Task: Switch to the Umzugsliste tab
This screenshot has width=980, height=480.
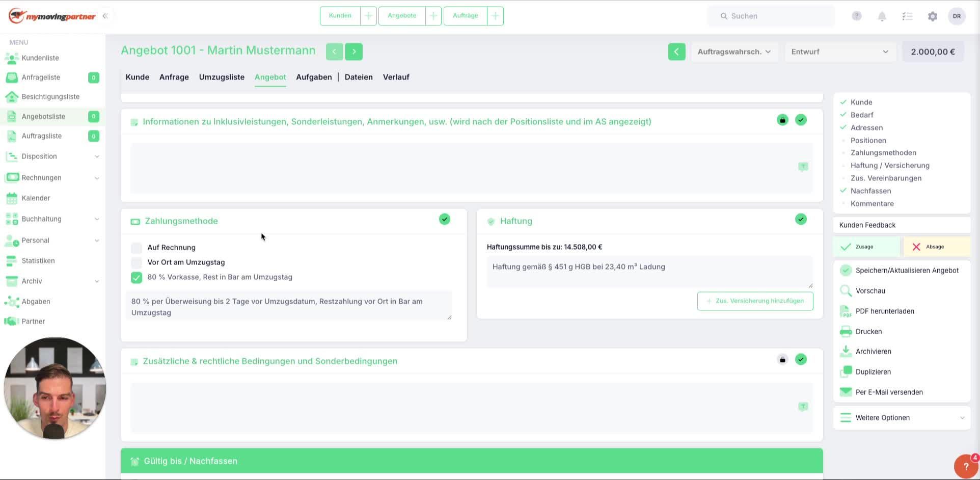Action: point(222,77)
